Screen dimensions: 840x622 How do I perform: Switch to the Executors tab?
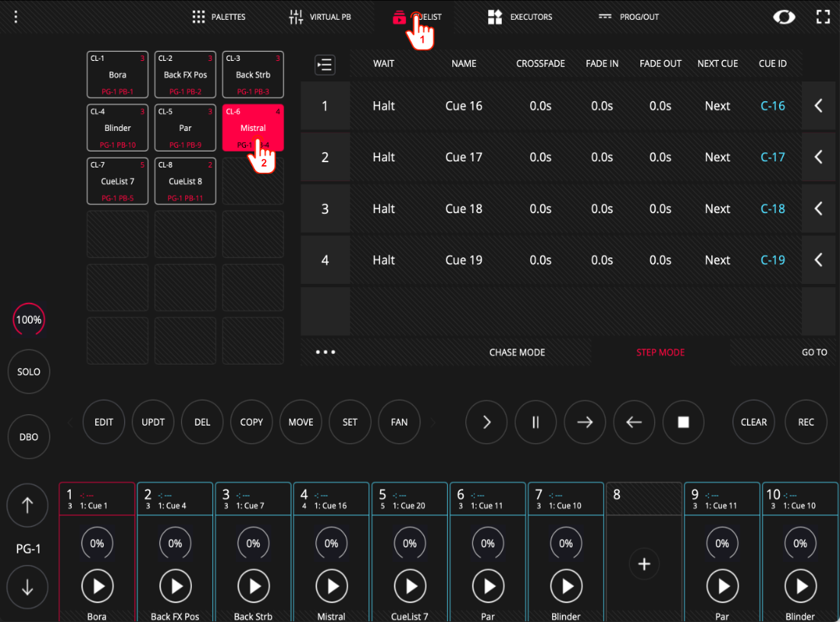tap(519, 18)
